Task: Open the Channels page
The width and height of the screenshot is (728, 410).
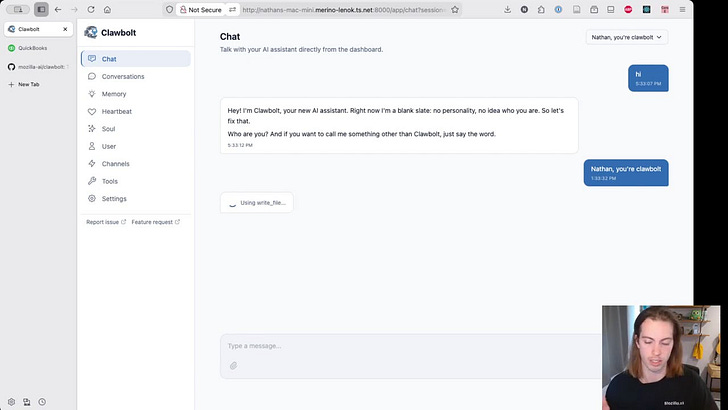Action: point(136,163)
